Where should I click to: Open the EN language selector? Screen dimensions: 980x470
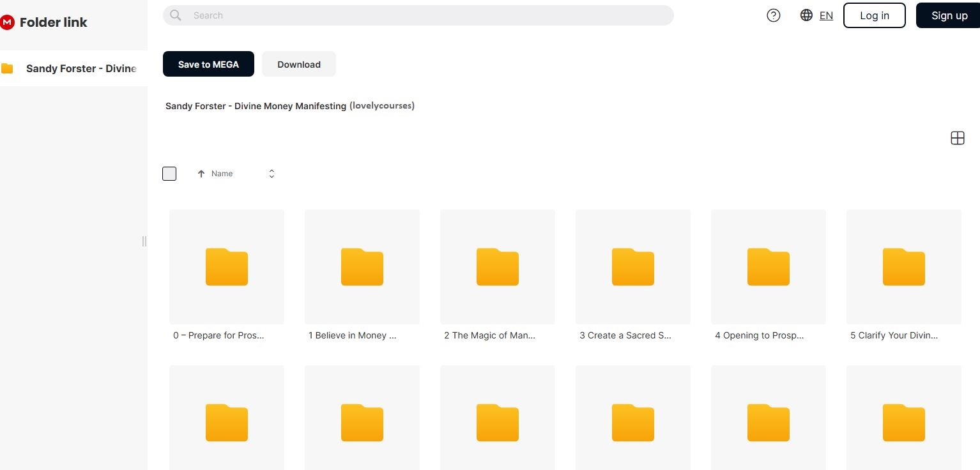pyautogui.click(x=826, y=16)
